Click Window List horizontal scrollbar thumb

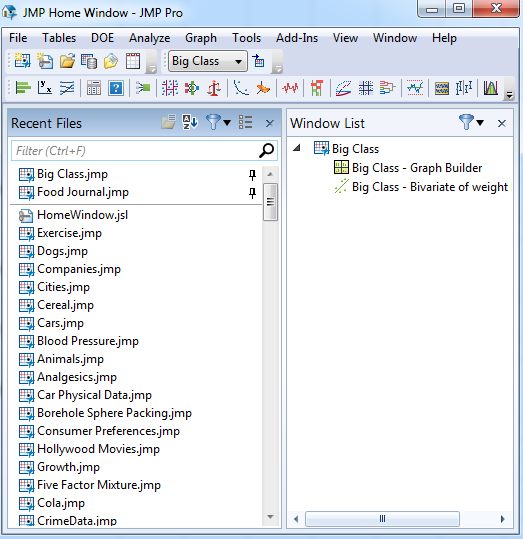[382, 519]
